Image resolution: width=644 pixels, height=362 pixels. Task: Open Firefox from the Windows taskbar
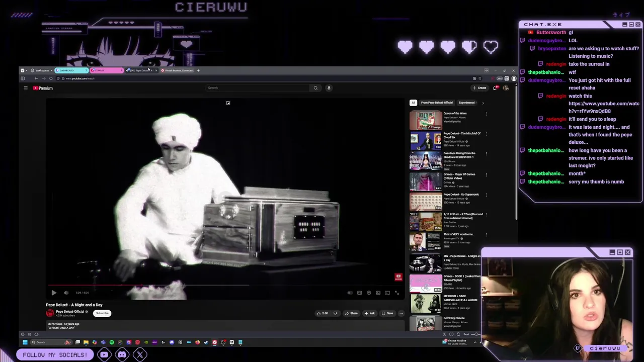point(197,342)
